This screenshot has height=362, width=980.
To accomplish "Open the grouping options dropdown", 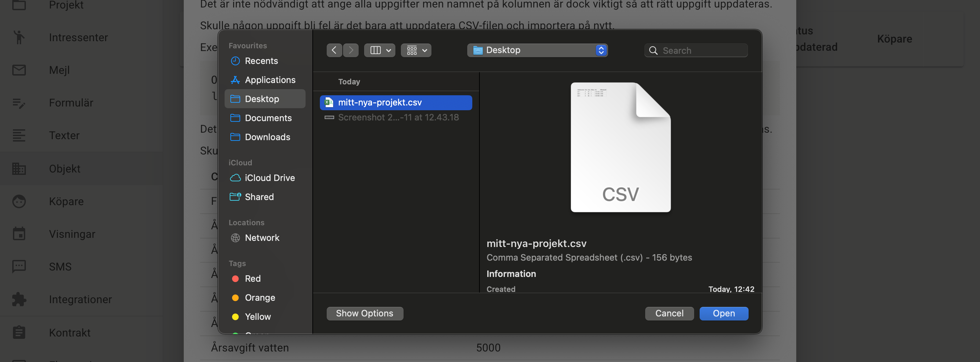I will 416,50.
